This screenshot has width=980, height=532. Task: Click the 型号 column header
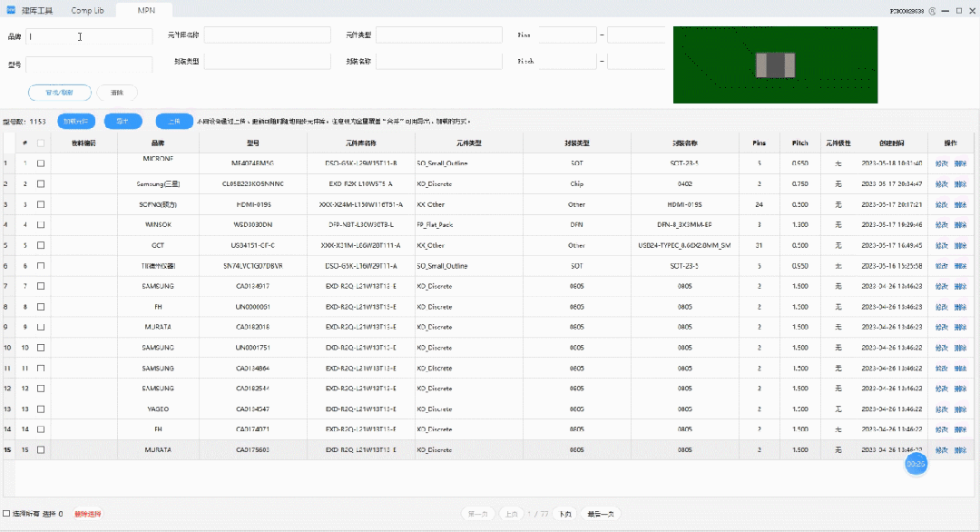253,143
